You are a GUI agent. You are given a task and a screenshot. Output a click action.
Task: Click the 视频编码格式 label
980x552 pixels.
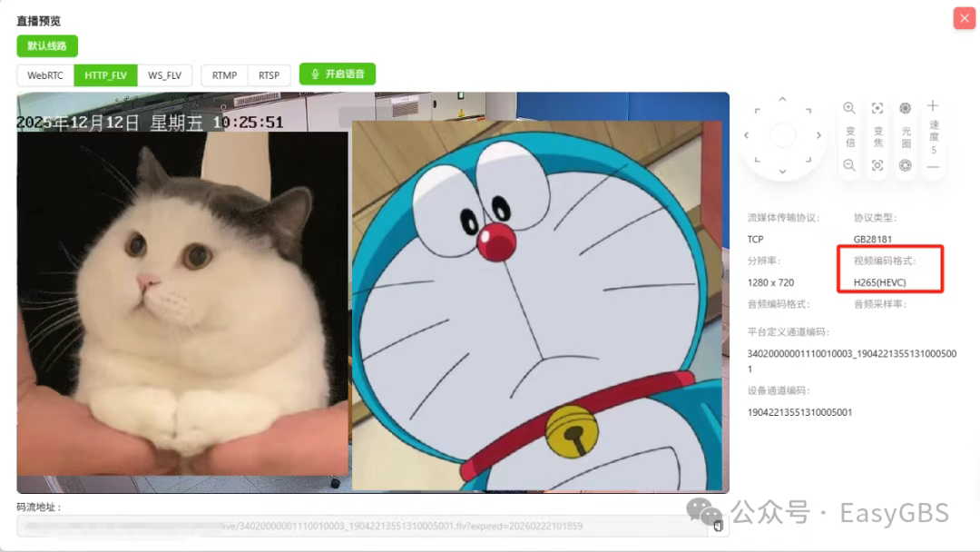(x=885, y=261)
